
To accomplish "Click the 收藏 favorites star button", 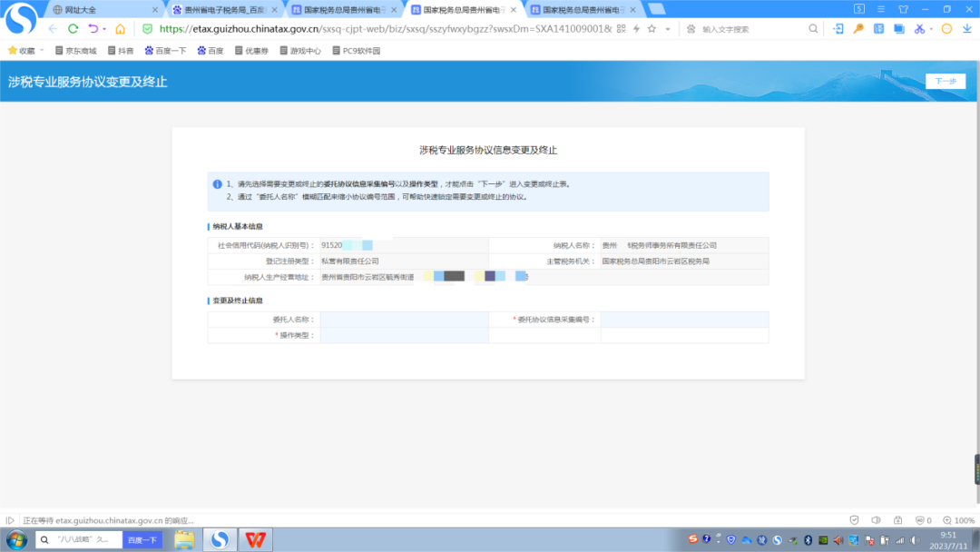I will pos(21,51).
